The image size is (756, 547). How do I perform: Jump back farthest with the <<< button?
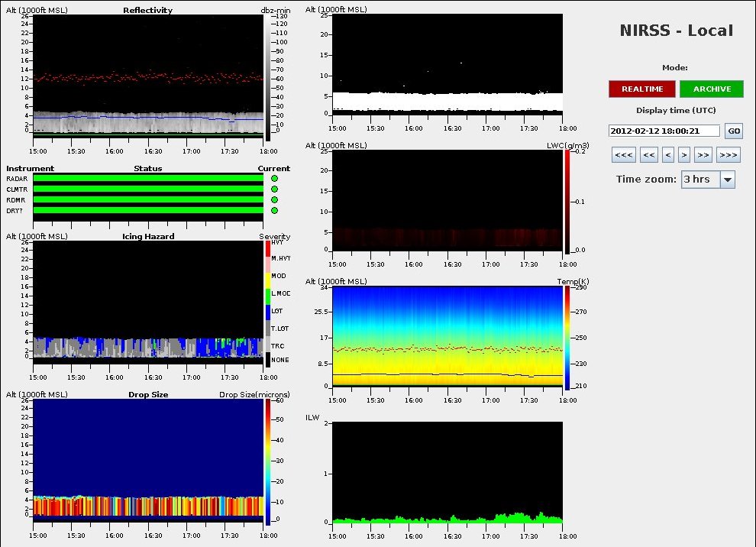pos(624,155)
